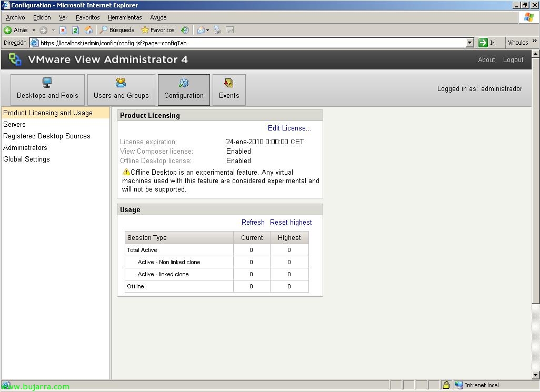Open Global Settings in sidebar

(x=26, y=159)
